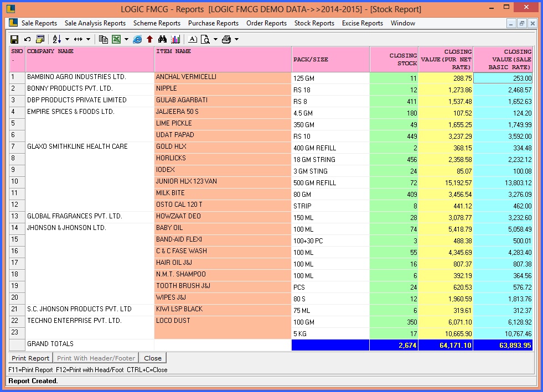Click the bar chart graph icon
The image size is (543, 392).
tap(175, 39)
